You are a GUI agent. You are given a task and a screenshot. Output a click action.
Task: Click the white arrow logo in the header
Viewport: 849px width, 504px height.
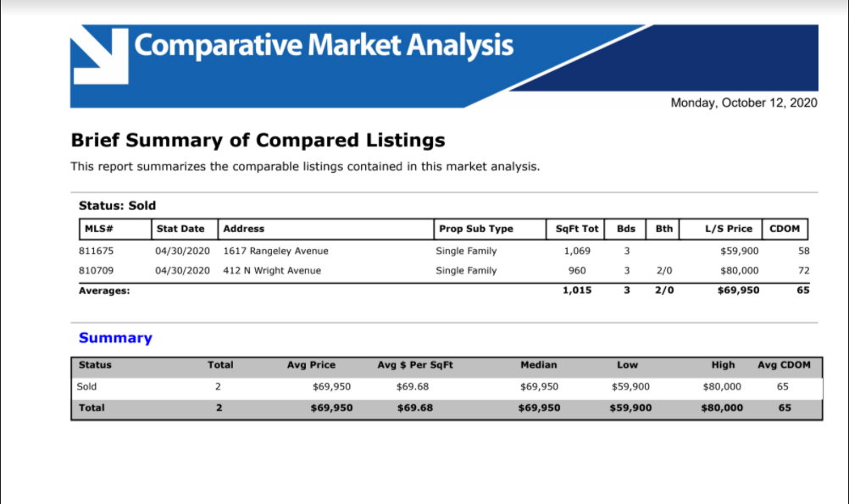coord(100,55)
